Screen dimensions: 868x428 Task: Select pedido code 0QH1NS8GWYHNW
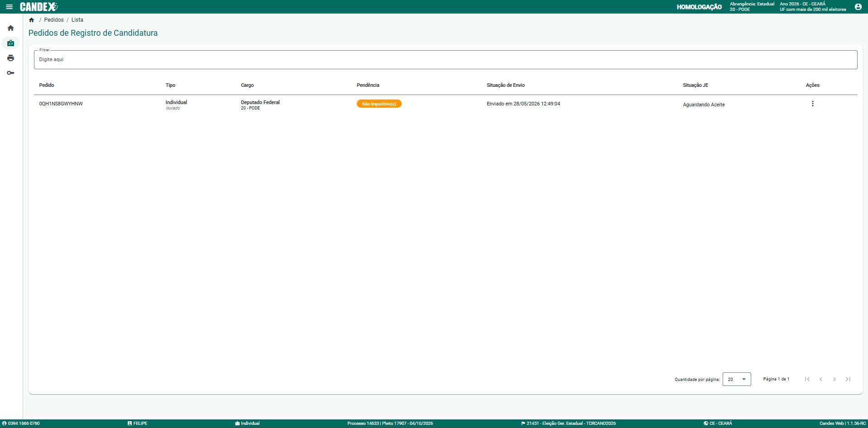[x=61, y=104]
